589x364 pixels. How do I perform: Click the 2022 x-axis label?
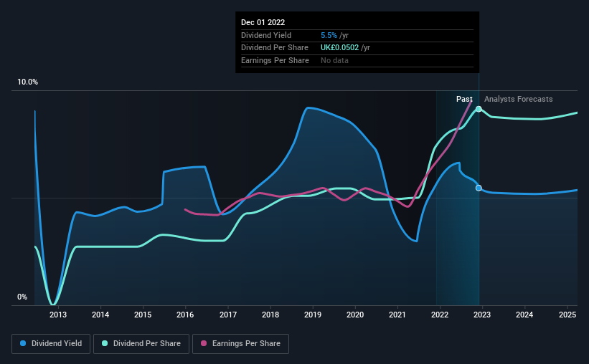[x=440, y=315]
